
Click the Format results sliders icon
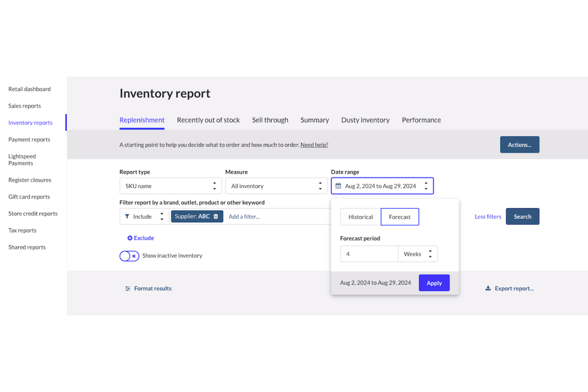[128, 289]
